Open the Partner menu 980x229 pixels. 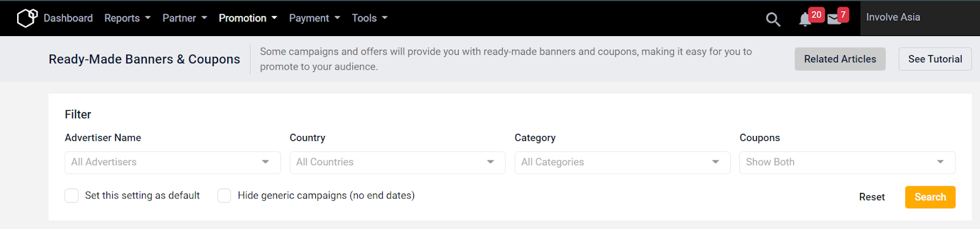(x=185, y=18)
